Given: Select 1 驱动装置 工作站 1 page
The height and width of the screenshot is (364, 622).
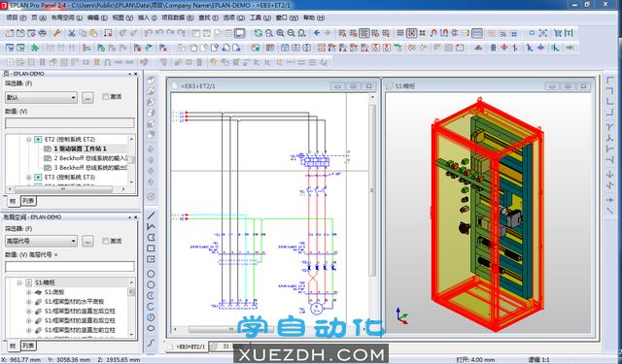Looking at the screenshot, I should point(80,149).
